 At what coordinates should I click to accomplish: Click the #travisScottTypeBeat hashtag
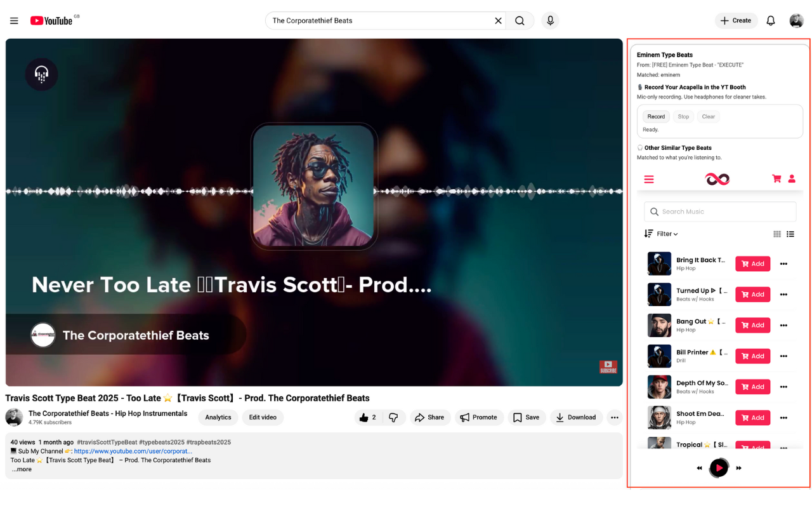pos(107,442)
